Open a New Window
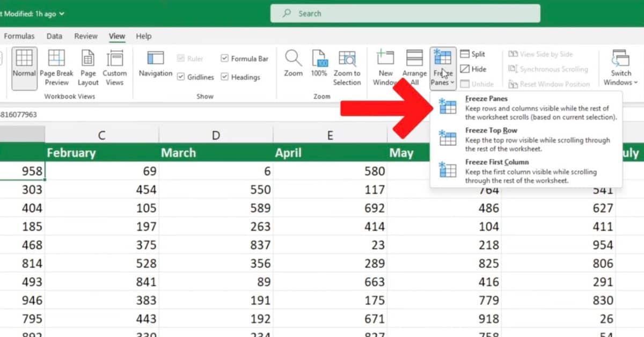 385,67
